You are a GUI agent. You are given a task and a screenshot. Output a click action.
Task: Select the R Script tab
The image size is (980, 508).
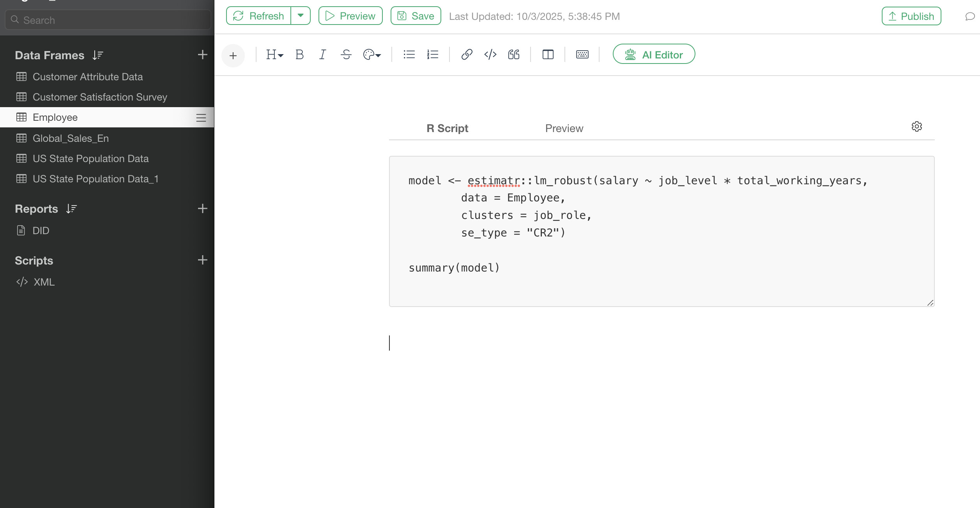(447, 129)
